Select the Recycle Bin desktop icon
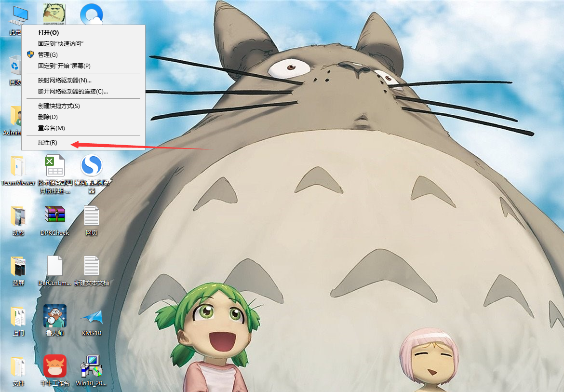Image resolution: width=564 pixels, height=392 pixels. click(x=15, y=65)
